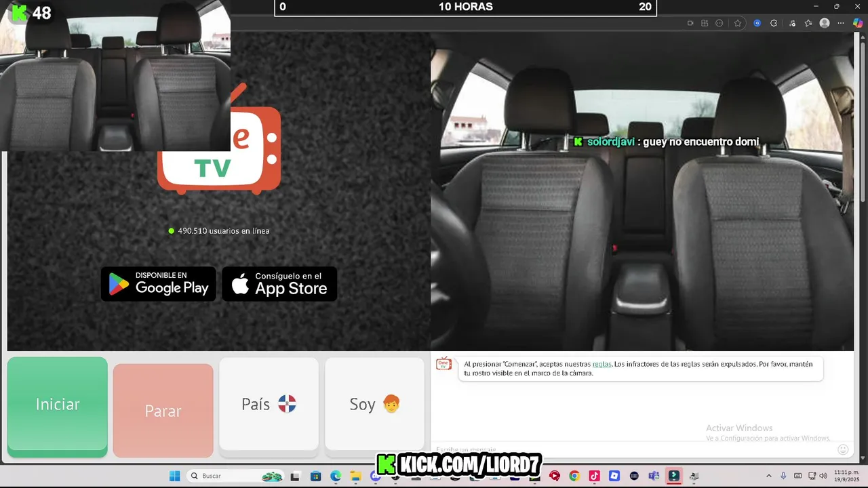The height and width of the screenshot is (488, 868).
Task: Open the browser profile avatar
Action: (825, 23)
